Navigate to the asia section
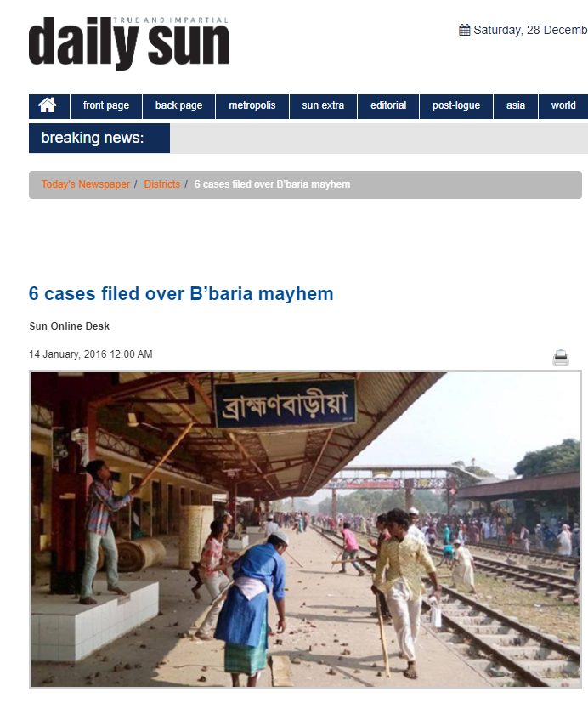The height and width of the screenshot is (714, 588). [x=516, y=105]
